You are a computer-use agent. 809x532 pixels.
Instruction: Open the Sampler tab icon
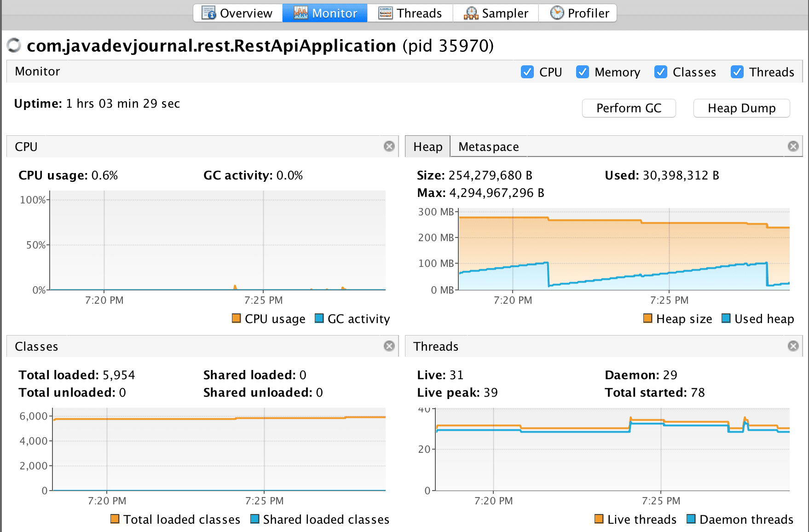point(470,12)
